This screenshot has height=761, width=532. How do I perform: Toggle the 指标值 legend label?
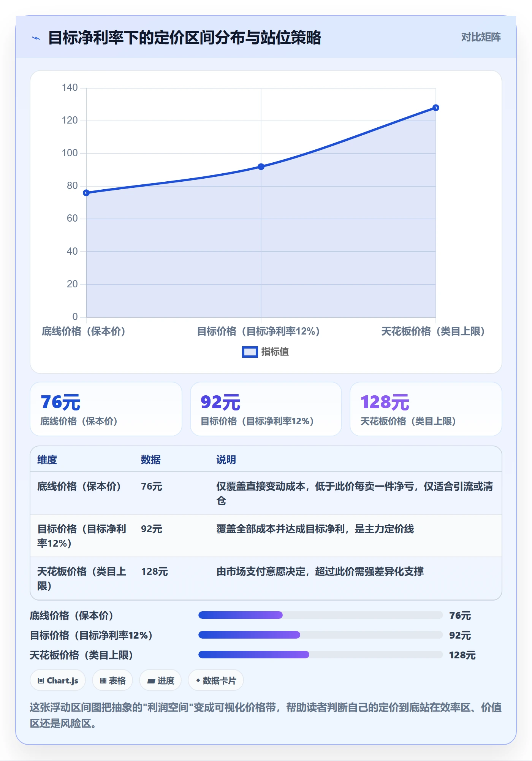[x=275, y=352]
